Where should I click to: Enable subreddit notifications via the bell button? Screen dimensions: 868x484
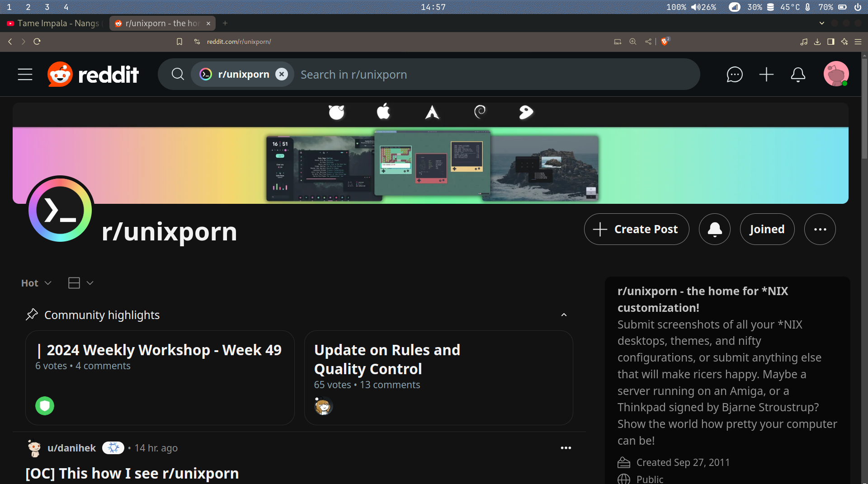pyautogui.click(x=714, y=229)
